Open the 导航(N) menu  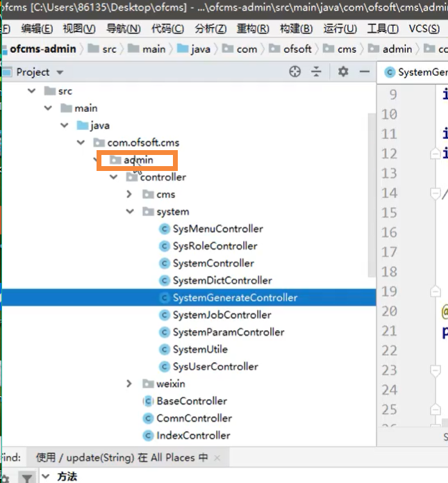(124, 29)
